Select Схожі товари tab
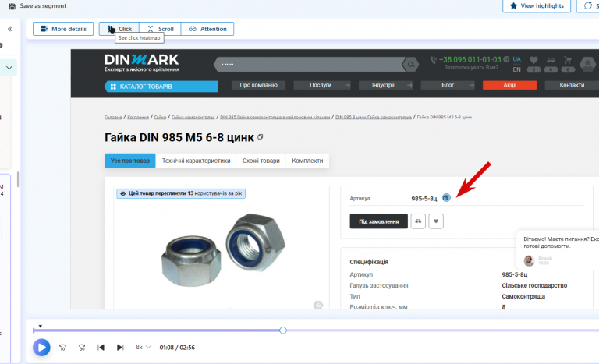 (261, 161)
